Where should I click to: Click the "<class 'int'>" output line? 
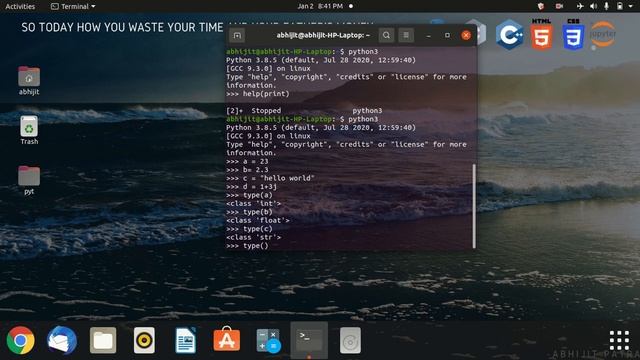pyautogui.click(x=254, y=204)
